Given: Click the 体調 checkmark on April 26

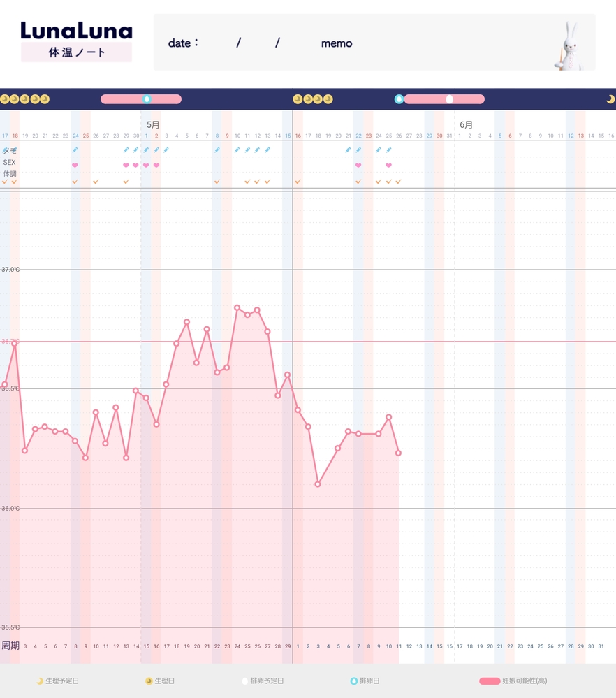Looking at the screenshot, I should (96, 182).
